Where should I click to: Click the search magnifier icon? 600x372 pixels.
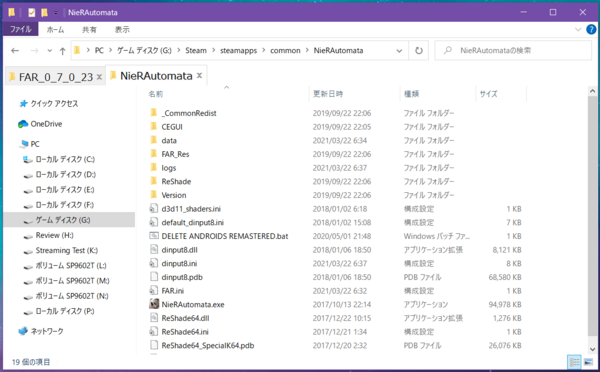pyautogui.click(x=448, y=51)
